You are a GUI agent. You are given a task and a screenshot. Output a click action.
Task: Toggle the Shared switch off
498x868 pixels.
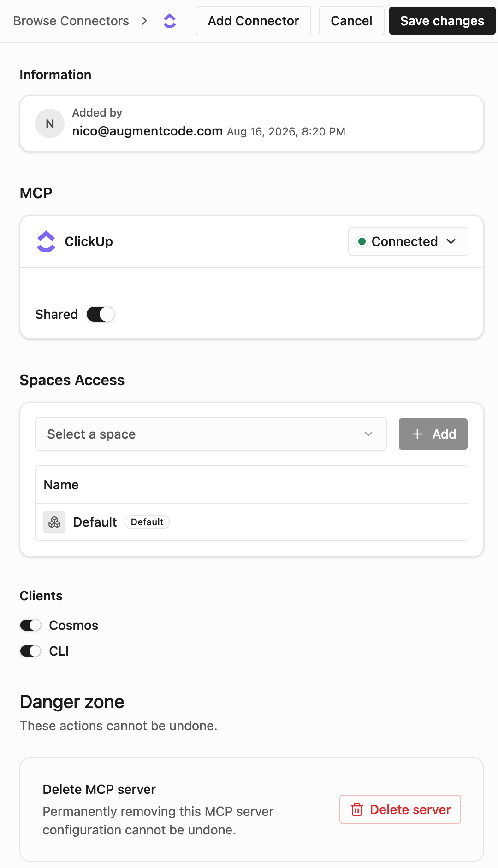point(101,314)
